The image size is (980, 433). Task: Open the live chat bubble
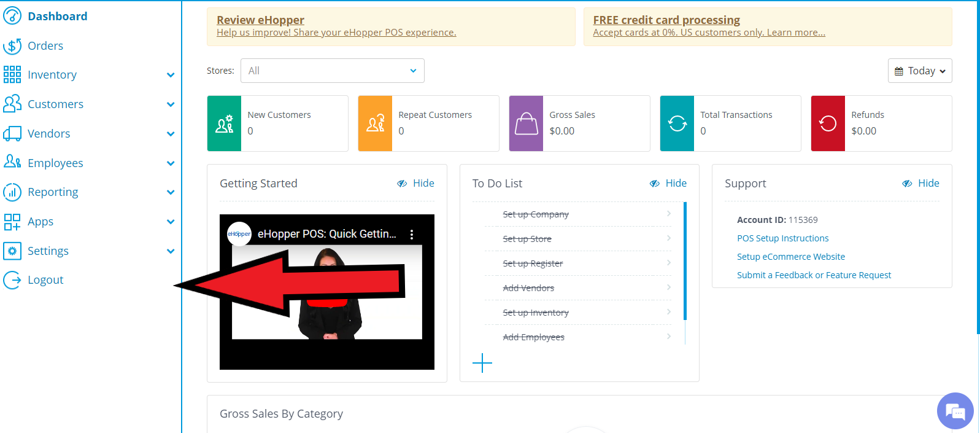pos(955,411)
